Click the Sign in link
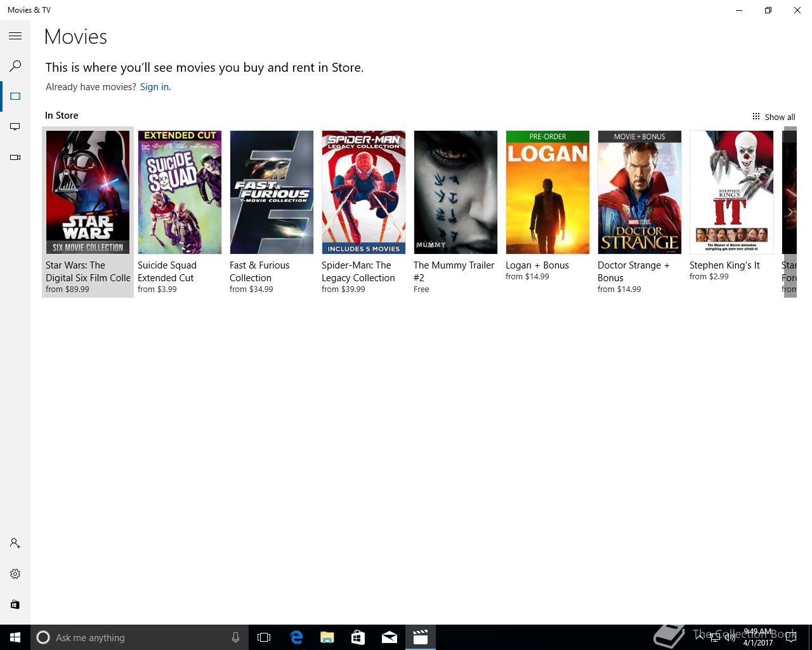Image resolution: width=812 pixels, height=650 pixels. coord(155,87)
